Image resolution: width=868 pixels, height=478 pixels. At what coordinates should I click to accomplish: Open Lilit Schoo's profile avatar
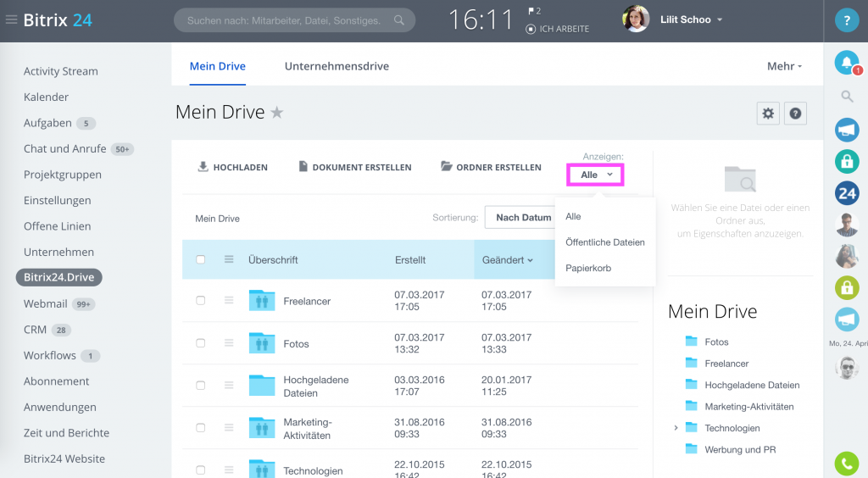636,19
